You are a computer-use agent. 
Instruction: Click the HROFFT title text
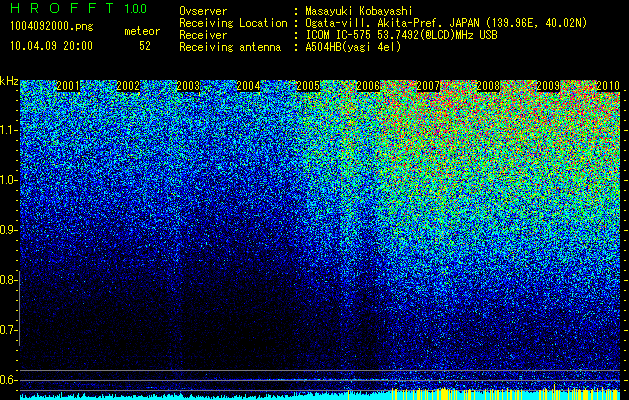tap(62, 8)
